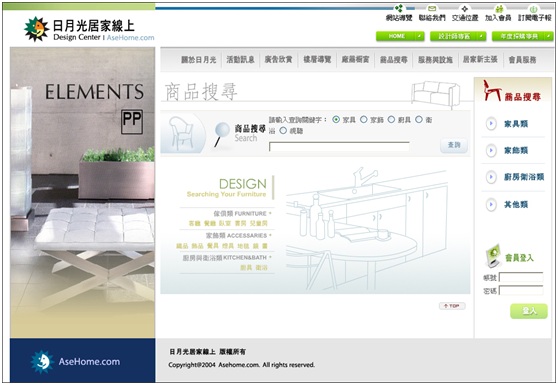Open the 飾品 link under ACCESSARIES
Image resolution: width=558 pixels, height=385 pixels.
[197, 246]
